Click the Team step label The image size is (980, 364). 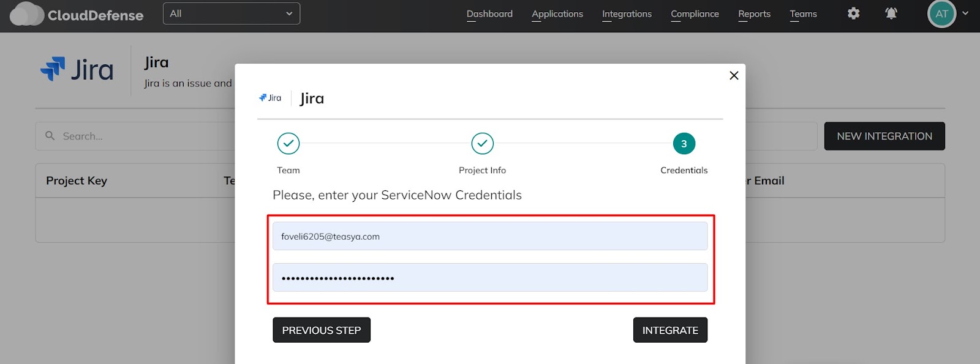tap(288, 170)
